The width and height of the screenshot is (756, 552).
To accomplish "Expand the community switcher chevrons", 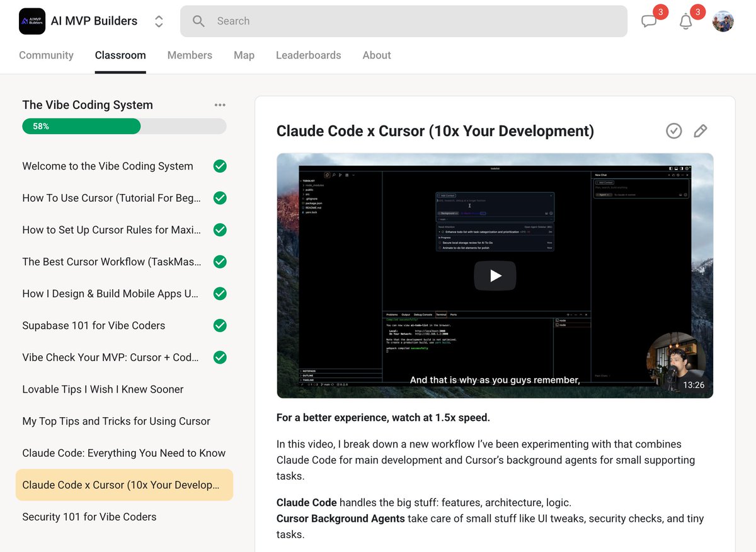I will [x=159, y=21].
